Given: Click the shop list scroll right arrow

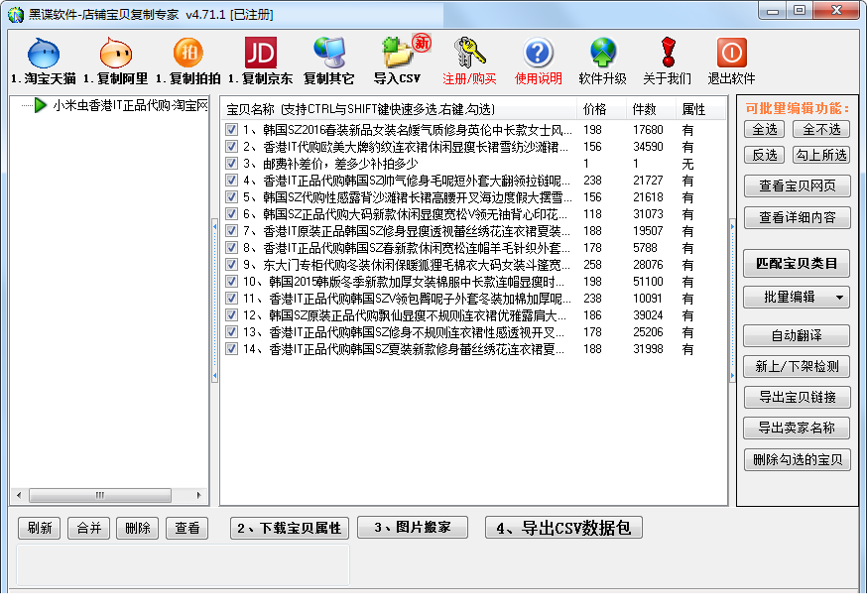Looking at the screenshot, I should tap(198, 495).
